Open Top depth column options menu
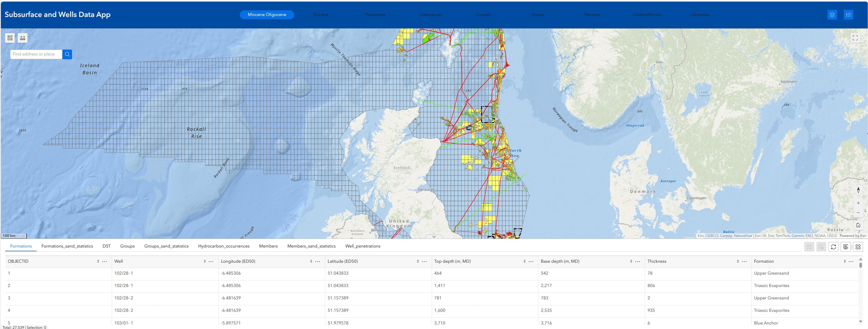 click(531, 261)
